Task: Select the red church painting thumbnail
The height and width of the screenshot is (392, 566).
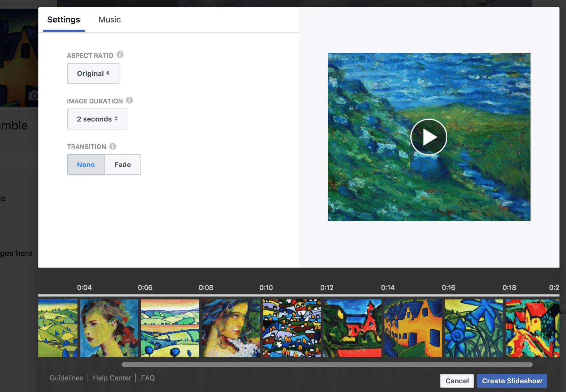Action: (x=352, y=328)
